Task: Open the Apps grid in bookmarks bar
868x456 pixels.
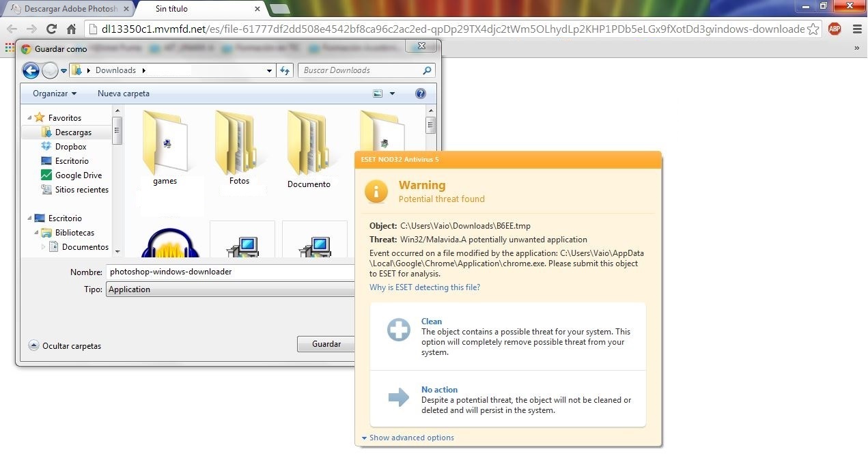Action: coord(9,48)
